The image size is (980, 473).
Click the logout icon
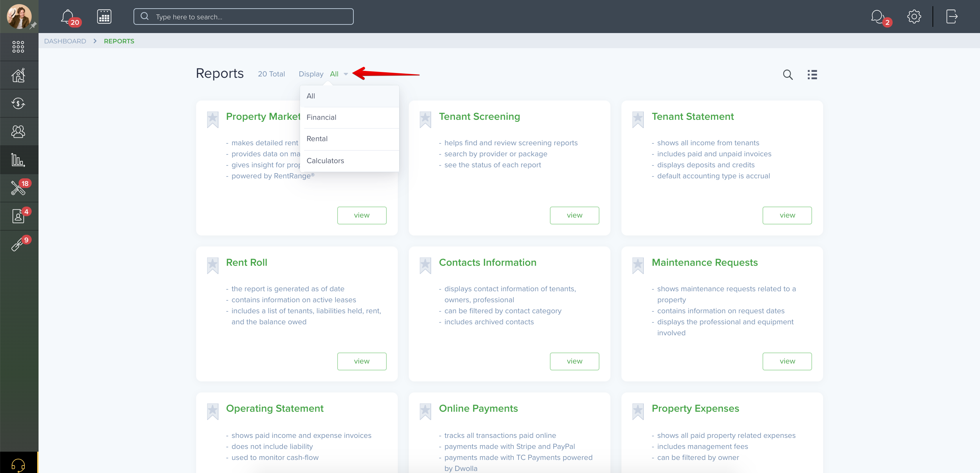952,17
